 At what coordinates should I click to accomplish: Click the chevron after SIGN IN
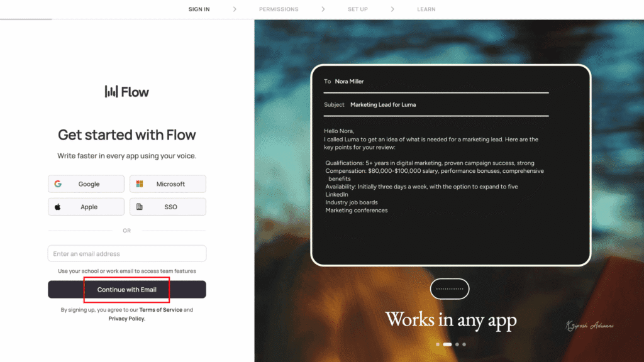point(235,9)
